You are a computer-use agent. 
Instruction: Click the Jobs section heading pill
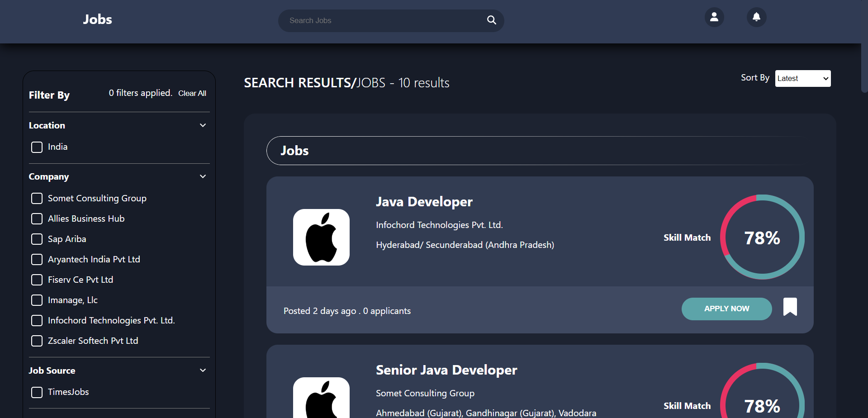pos(540,151)
